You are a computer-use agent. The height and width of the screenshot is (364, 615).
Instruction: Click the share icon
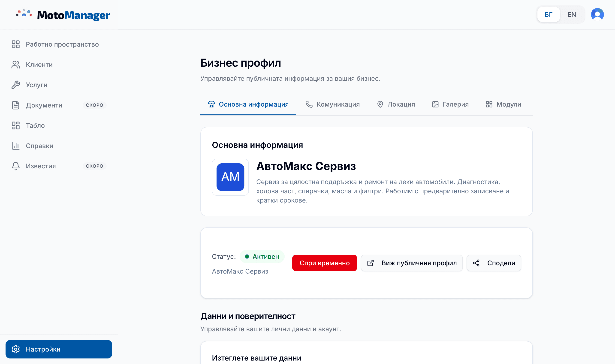point(476,263)
